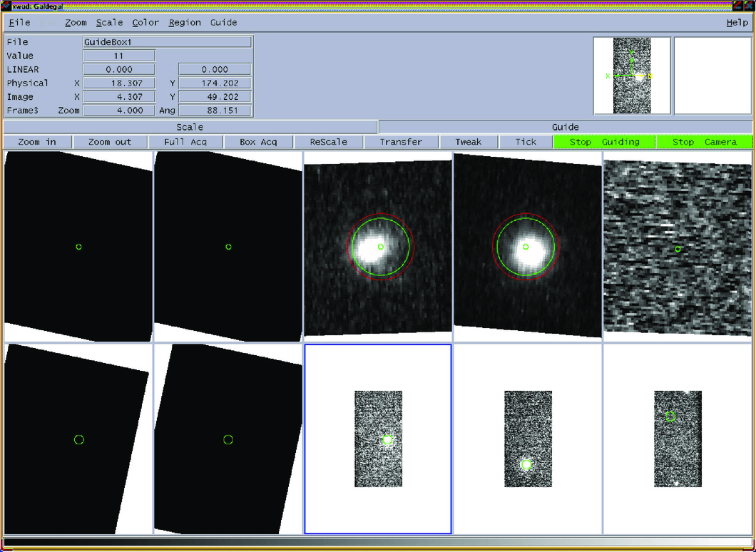Click the Transfer button
Screen dimensions: 756x552
(401, 142)
